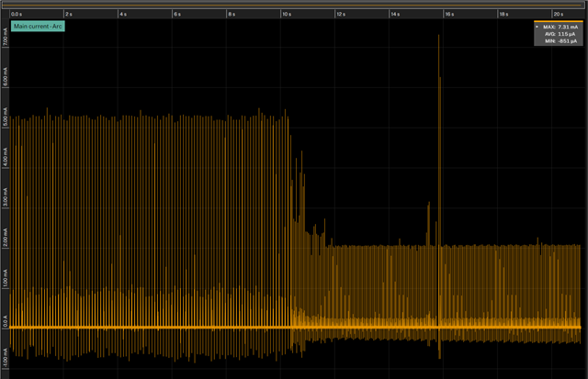588x379 pixels.
Task: Click the -1.00 mA label on the y-axis
Action: [x=5, y=358]
